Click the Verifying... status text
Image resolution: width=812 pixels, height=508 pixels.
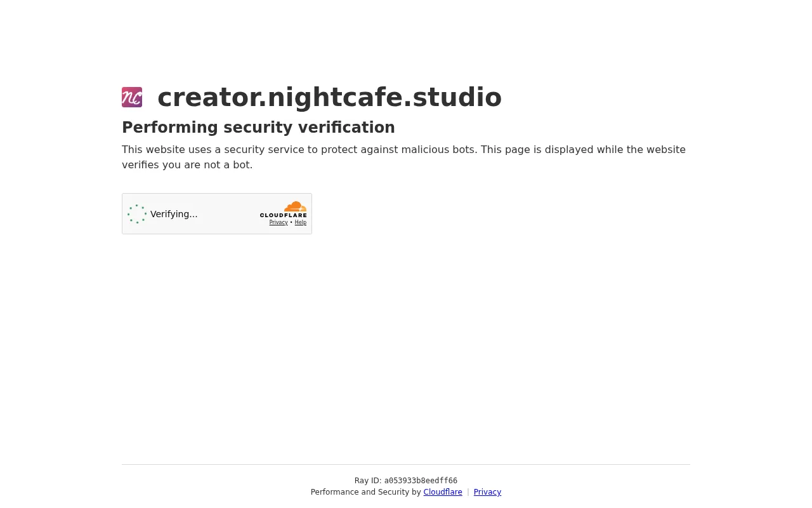point(174,214)
